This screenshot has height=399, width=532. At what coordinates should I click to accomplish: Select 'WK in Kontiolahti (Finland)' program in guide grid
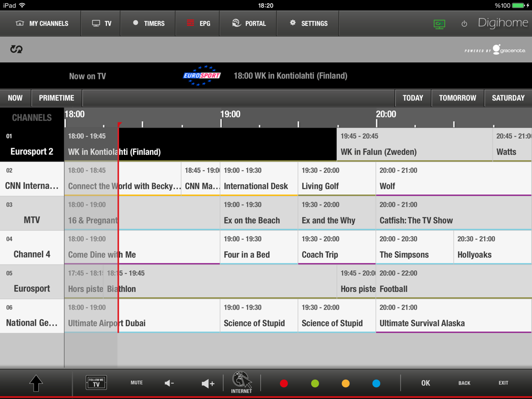click(x=200, y=145)
